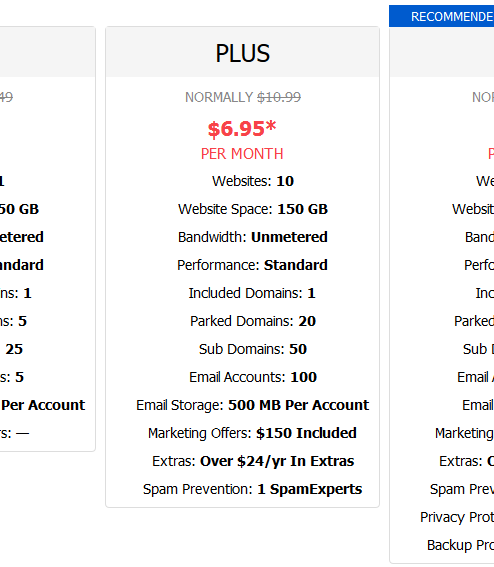Click Included Domains: 1 in PLUS plan
This screenshot has height=567, width=494.
(252, 293)
